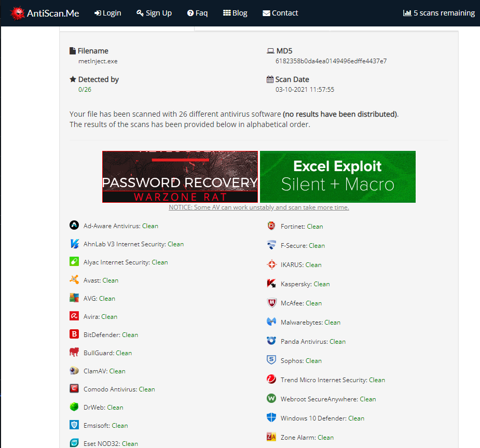The width and height of the screenshot is (480, 448).
Task: Click the Eset NOD32 icon
Action: pyautogui.click(x=74, y=443)
